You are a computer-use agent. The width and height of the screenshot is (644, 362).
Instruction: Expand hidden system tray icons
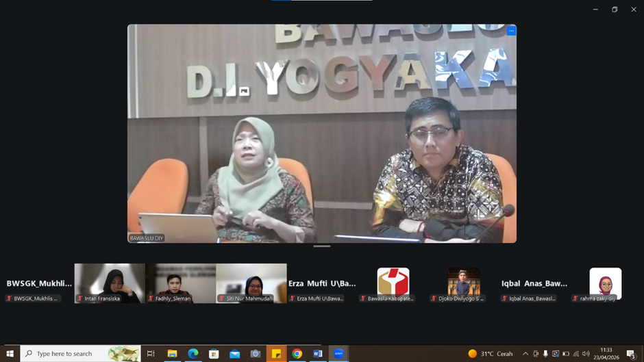[525, 353]
